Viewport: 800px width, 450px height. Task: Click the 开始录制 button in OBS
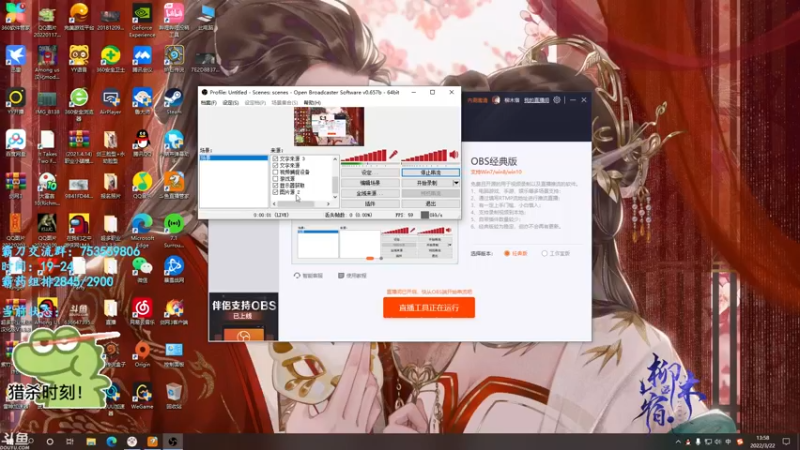click(x=427, y=183)
